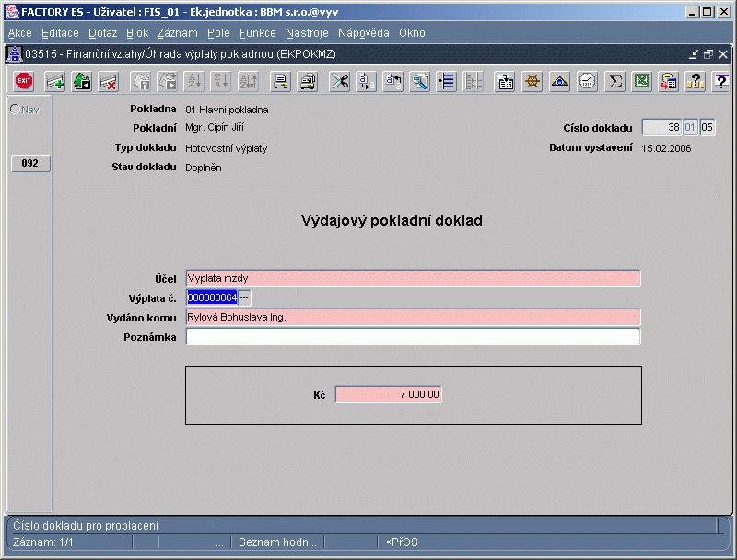The image size is (737, 560).
Task: Click the 092 button on left sidebar
Action: tap(30, 164)
